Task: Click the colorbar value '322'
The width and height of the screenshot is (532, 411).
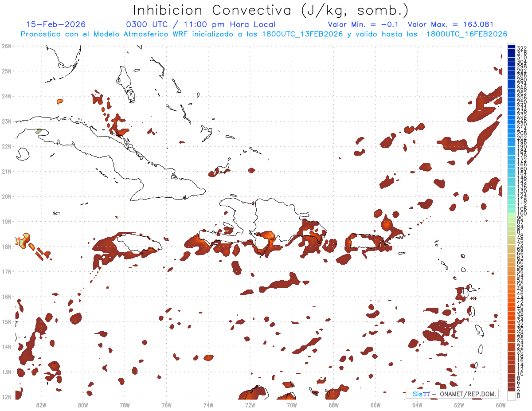Action: [x=522, y=48]
